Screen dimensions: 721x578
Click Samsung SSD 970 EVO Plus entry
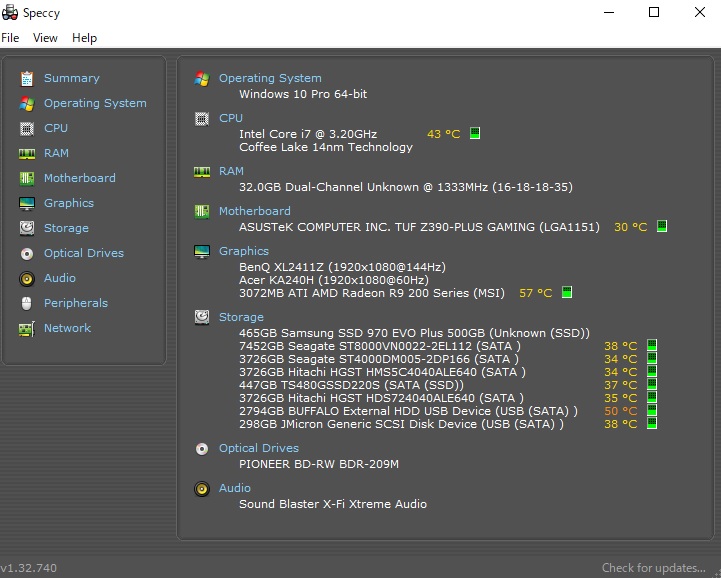click(414, 333)
